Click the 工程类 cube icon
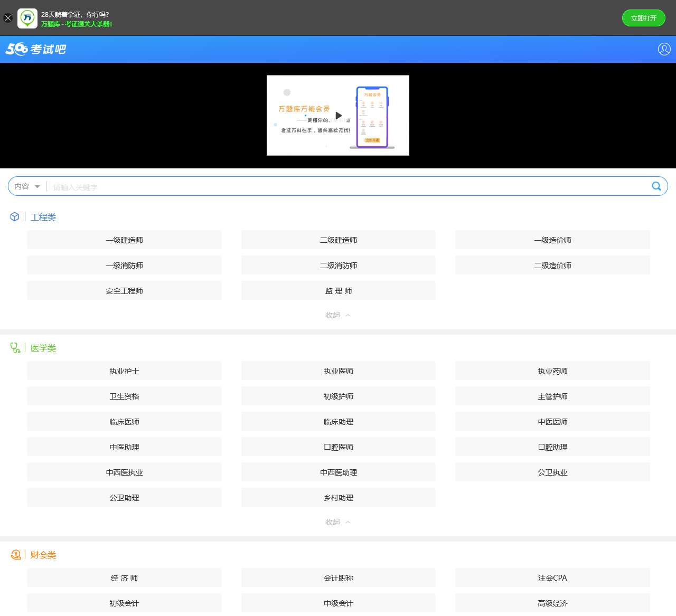 tap(15, 217)
